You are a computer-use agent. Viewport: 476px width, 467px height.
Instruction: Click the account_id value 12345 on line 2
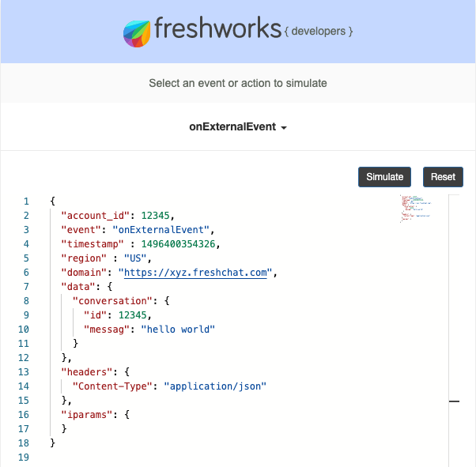(x=156, y=216)
